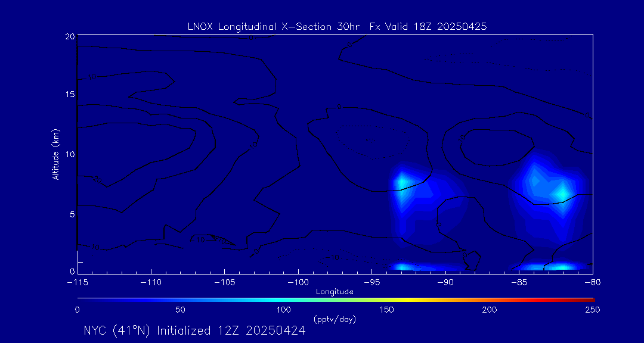Click the x-axis tick label -115
Viewport: 644px width, 343px height.
(x=77, y=283)
